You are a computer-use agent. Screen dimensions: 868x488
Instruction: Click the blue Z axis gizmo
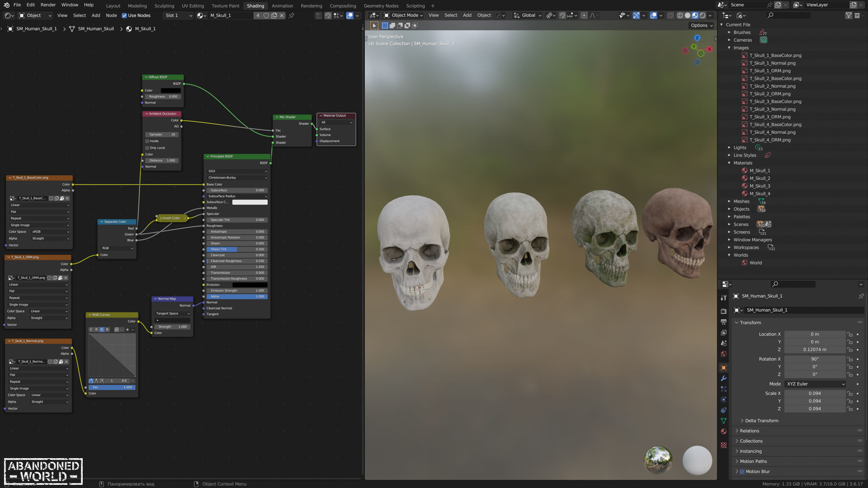tap(697, 38)
